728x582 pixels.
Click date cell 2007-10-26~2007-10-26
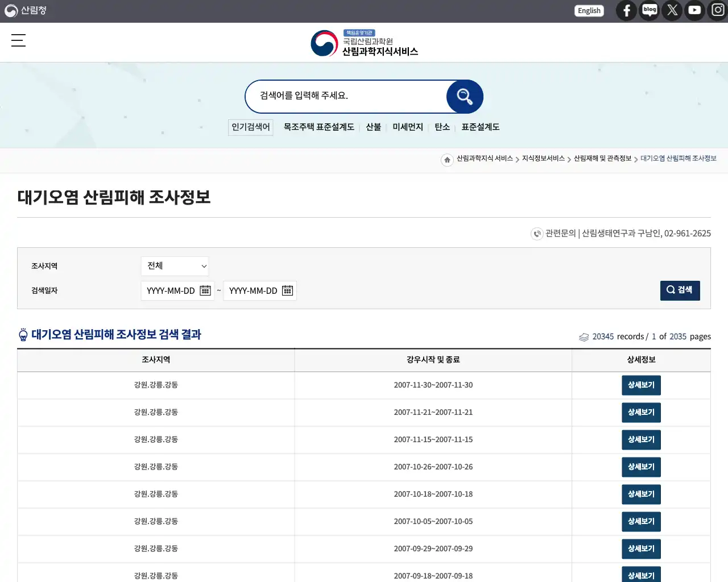433,467
